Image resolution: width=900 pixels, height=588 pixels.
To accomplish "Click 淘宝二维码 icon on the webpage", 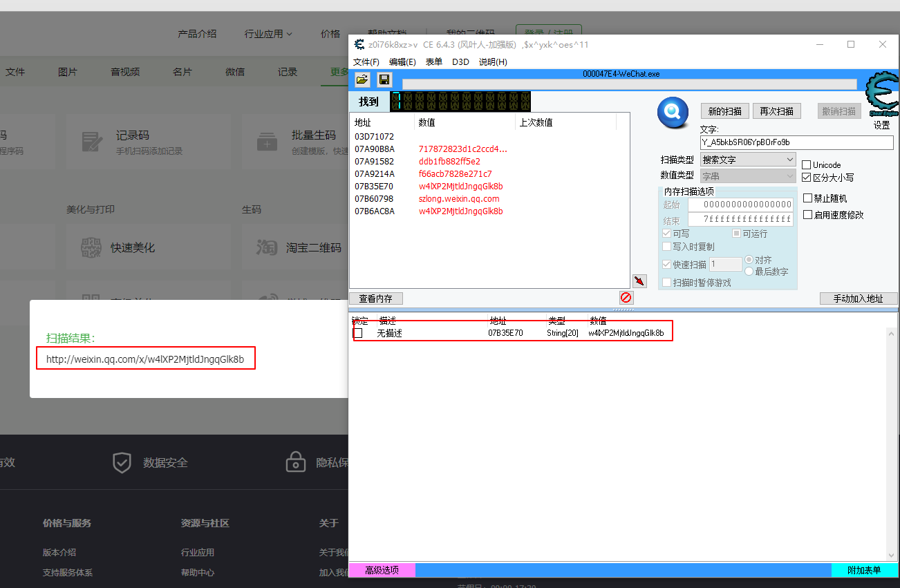I will (x=267, y=247).
